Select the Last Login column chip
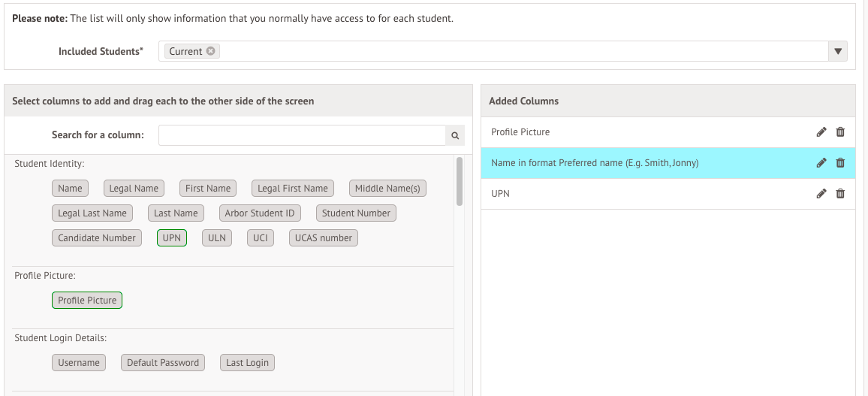The height and width of the screenshot is (396, 868). click(247, 363)
